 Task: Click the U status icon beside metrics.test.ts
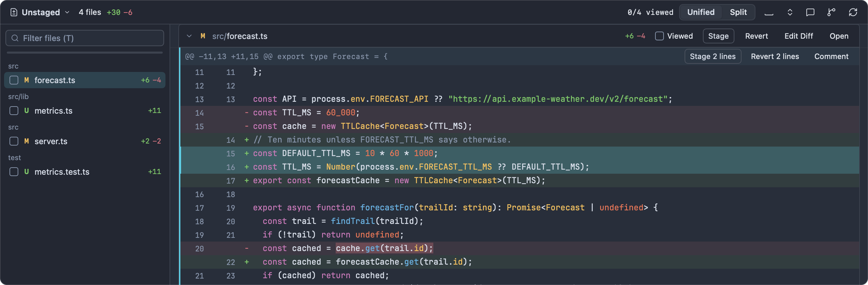click(x=26, y=172)
